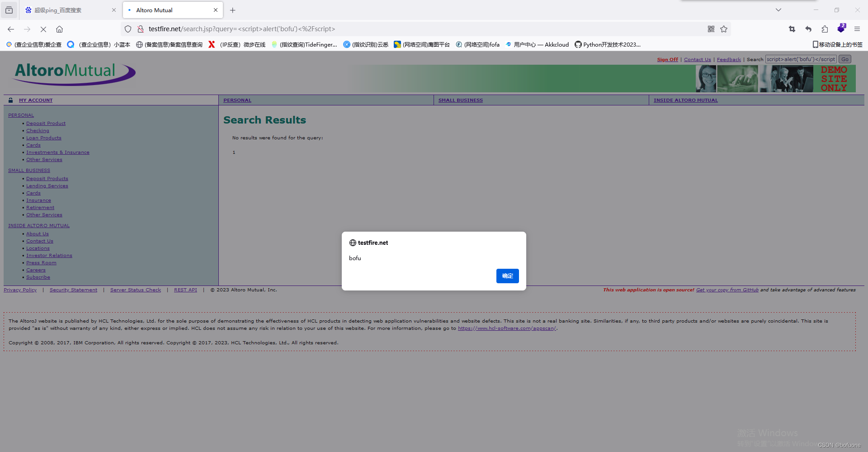Open the Locations sidebar link
The width and height of the screenshot is (868, 452).
tap(38, 248)
